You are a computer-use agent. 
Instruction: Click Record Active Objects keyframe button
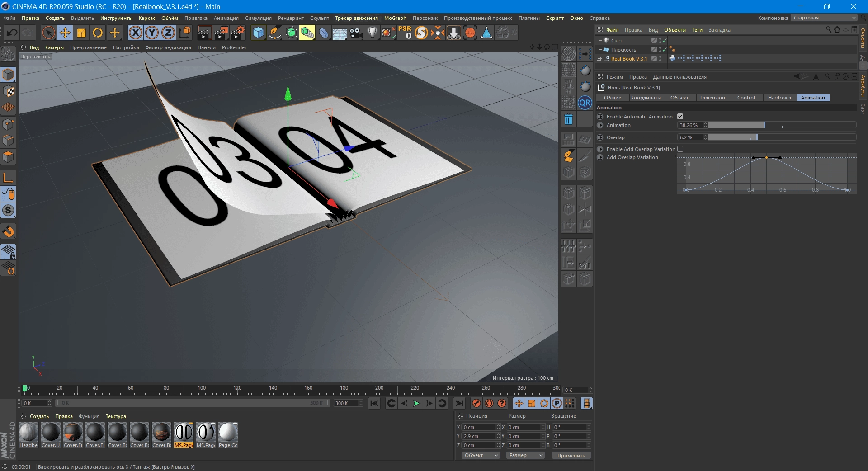click(x=476, y=403)
